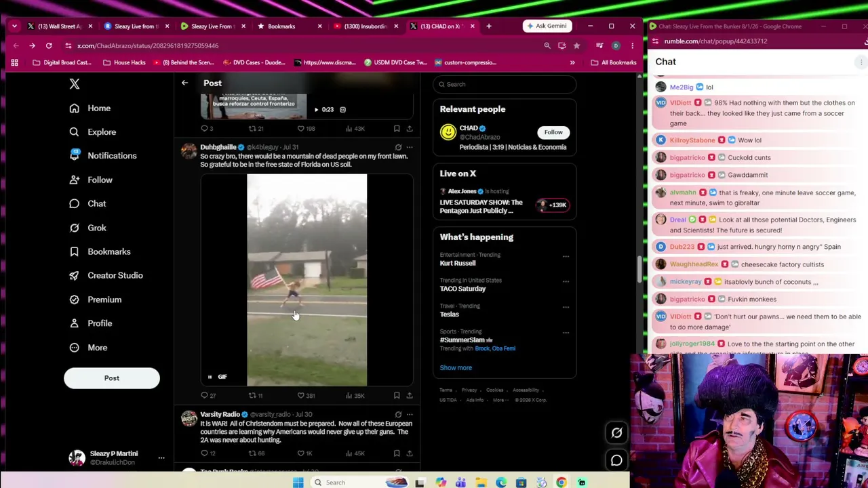Bookmark the post with the 0:23 video
The height and width of the screenshot is (488, 868).
(x=397, y=128)
